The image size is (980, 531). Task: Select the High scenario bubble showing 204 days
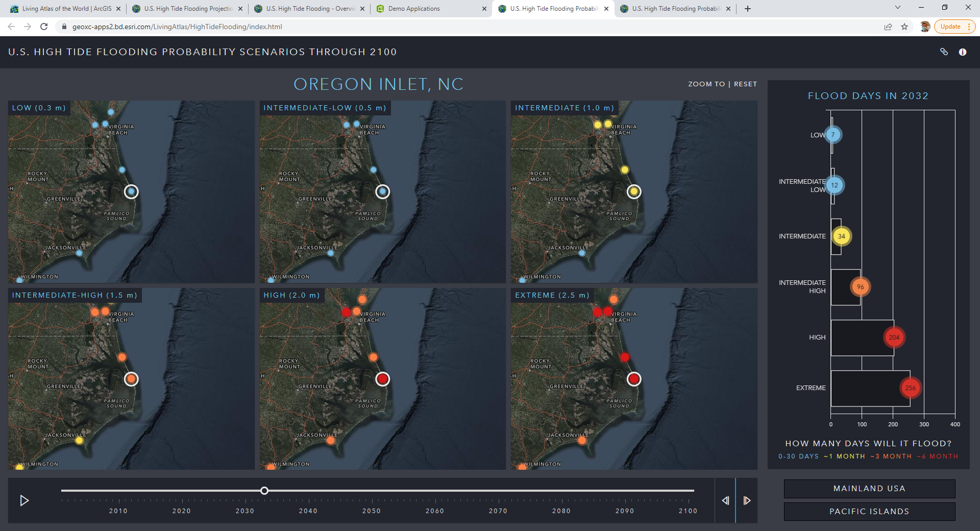[x=894, y=337]
